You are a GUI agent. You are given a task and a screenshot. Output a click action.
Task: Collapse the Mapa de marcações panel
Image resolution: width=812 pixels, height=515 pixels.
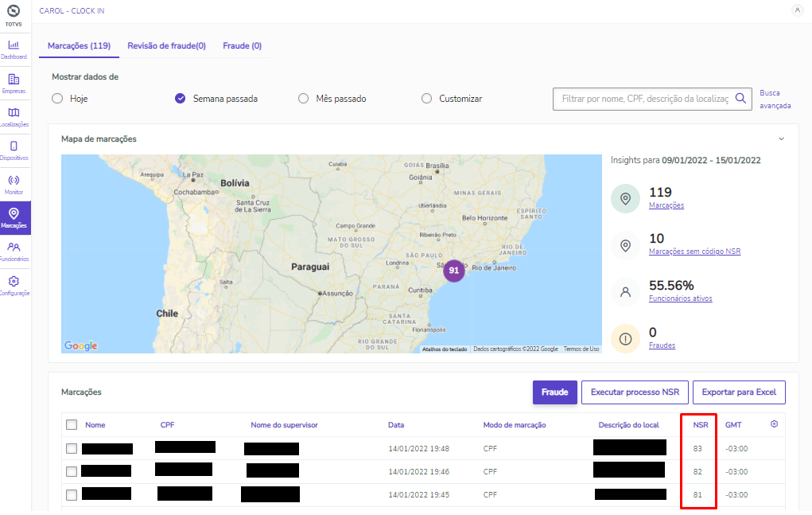point(781,139)
